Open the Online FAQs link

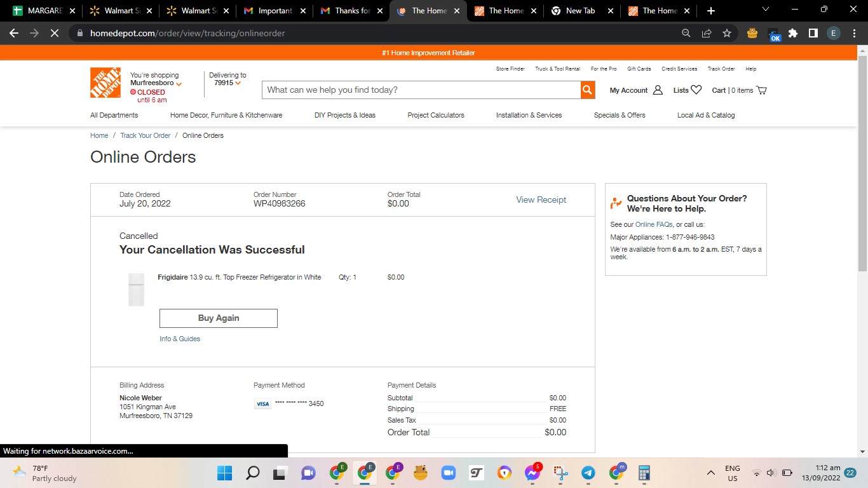[x=654, y=224]
